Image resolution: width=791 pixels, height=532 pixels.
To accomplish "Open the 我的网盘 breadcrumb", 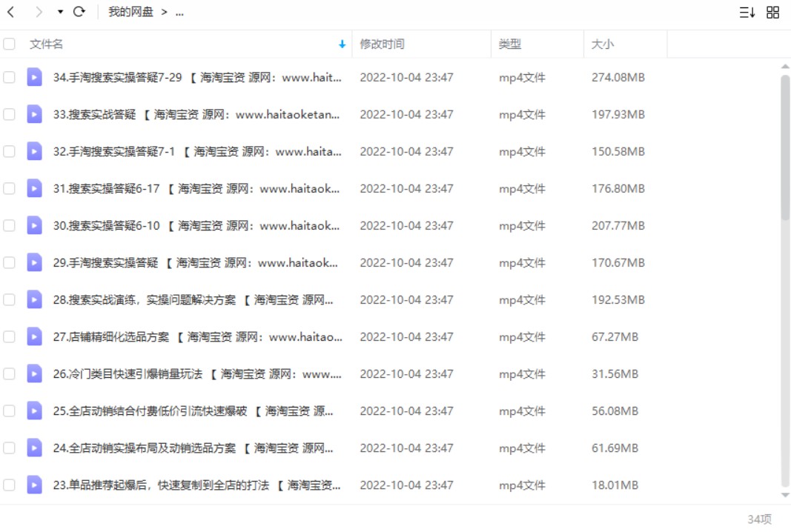I will [x=130, y=12].
